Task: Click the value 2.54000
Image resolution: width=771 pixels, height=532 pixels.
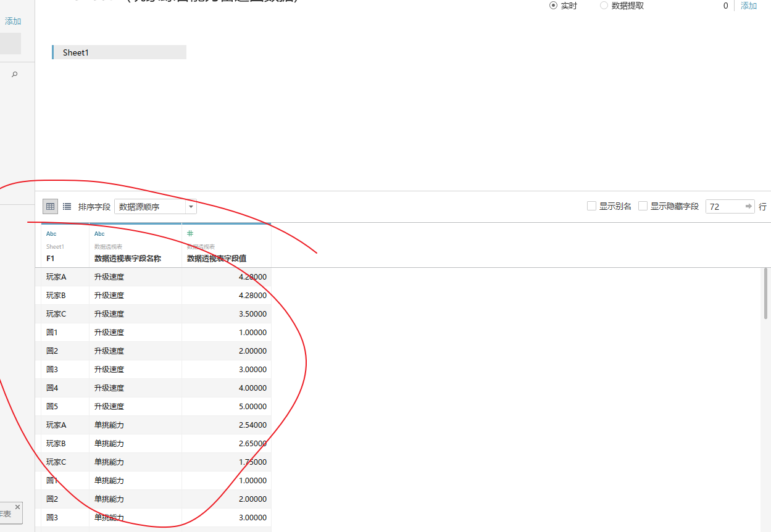Action: click(x=253, y=425)
